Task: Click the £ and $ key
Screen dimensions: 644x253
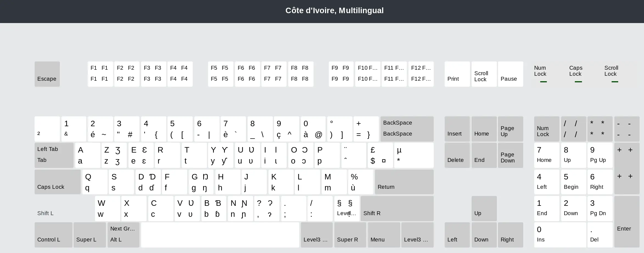Action: point(380,155)
